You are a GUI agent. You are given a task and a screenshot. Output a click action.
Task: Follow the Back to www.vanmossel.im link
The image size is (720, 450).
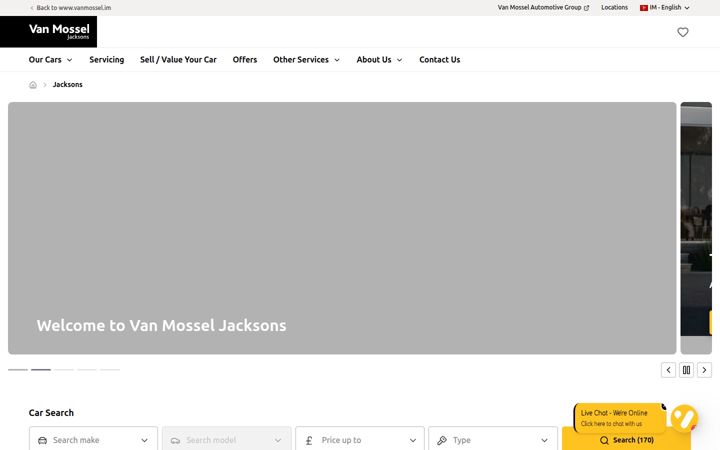(x=71, y=8)
